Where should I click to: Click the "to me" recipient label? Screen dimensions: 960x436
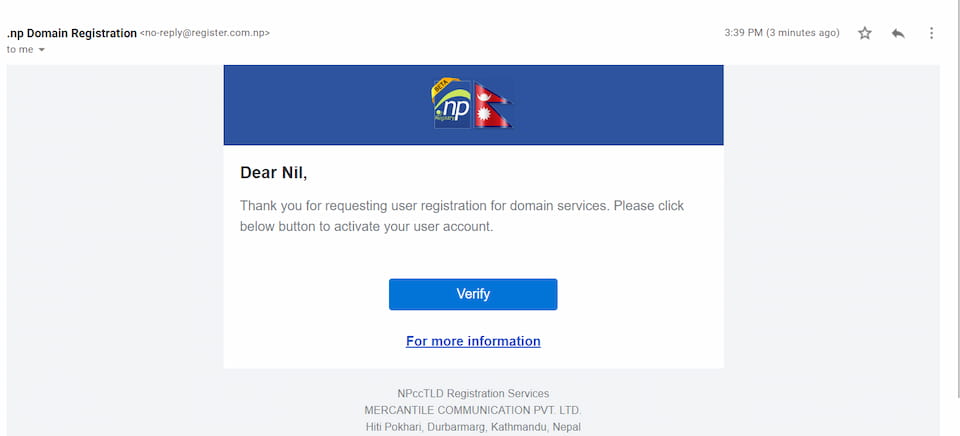(x=19, y=49)
